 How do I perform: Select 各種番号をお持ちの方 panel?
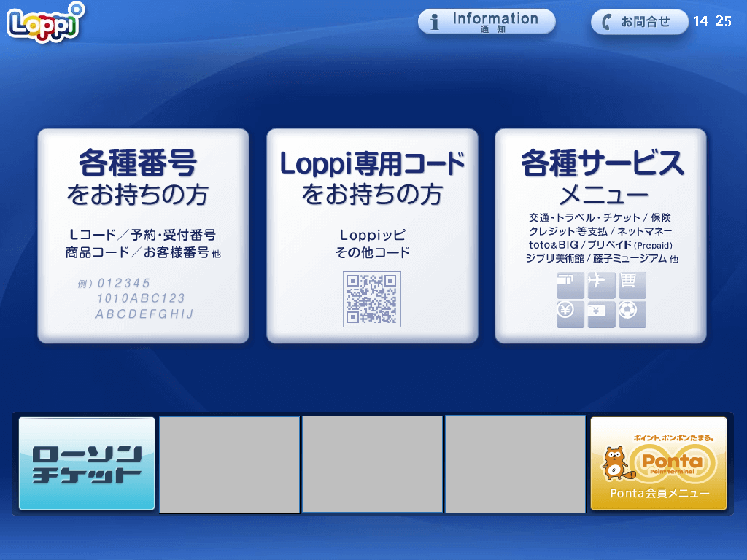(x=144, y=236)
